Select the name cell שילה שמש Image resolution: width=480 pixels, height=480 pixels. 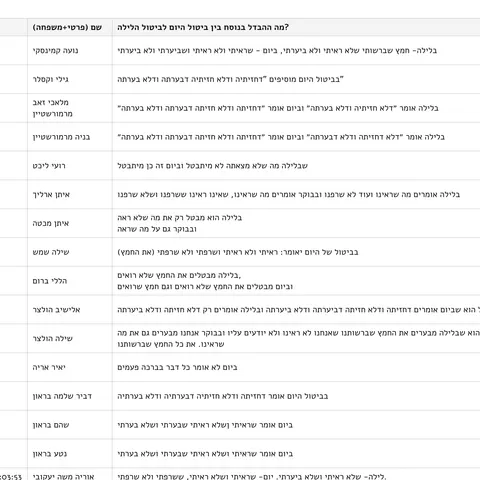(70, 252)
